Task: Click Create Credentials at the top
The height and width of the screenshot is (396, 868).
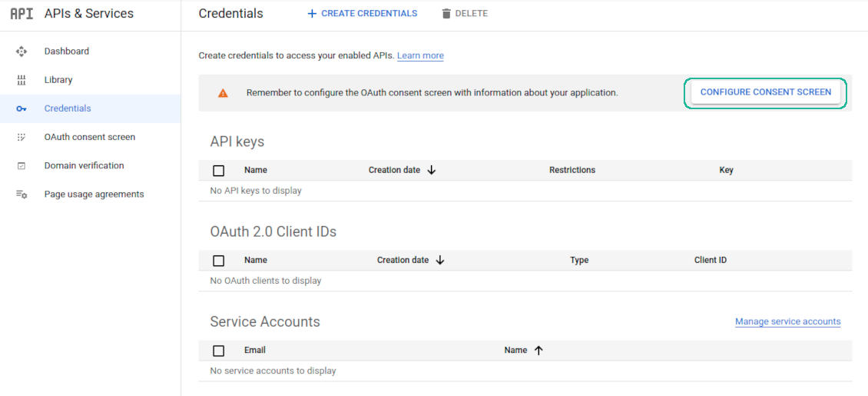Action: pos(362,14)
